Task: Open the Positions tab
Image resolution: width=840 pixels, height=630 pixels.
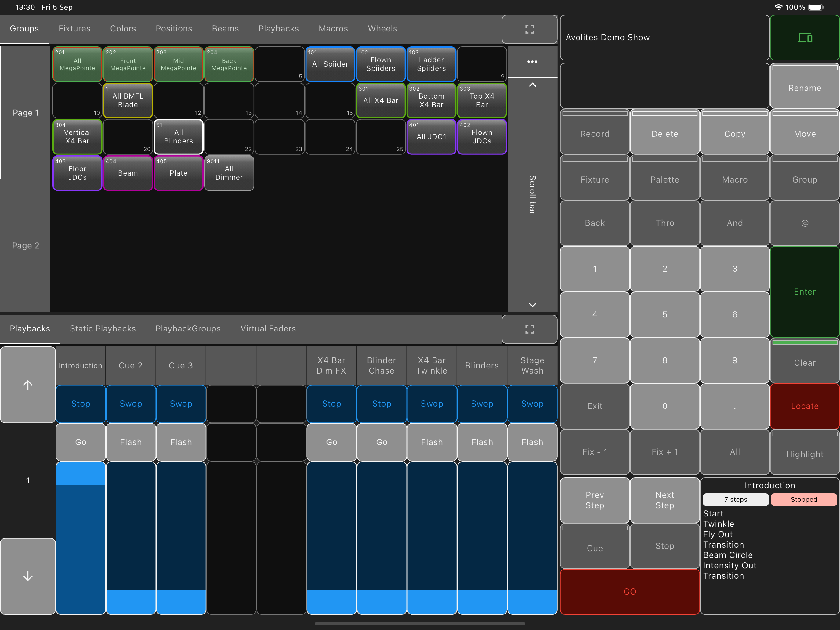Action: [x=174, y=28]
